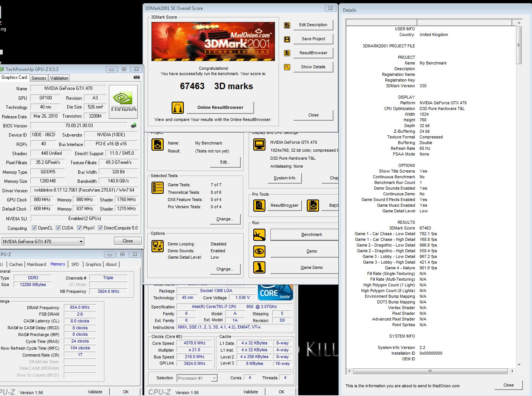The width and height of the screenshot is (532, 396).
Task: Open the NVIDIA GeForce GTX 470 GPU dropdown
Action: coord(43,242)
